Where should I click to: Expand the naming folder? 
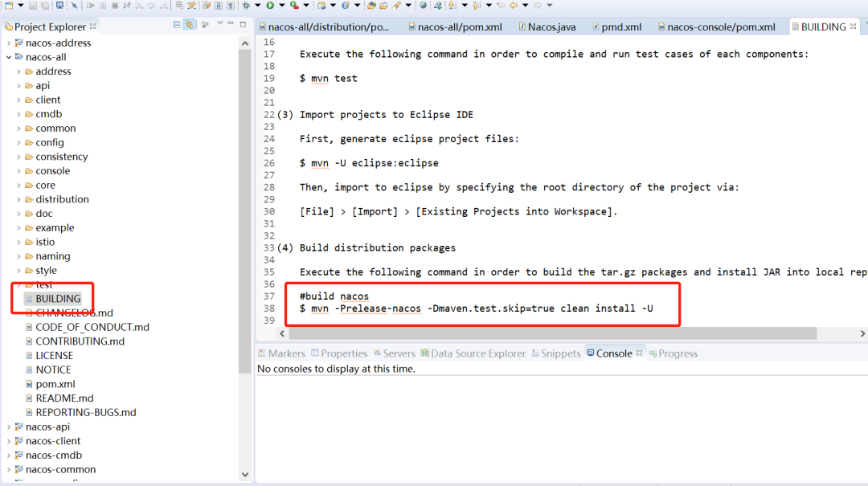[18, 256]
